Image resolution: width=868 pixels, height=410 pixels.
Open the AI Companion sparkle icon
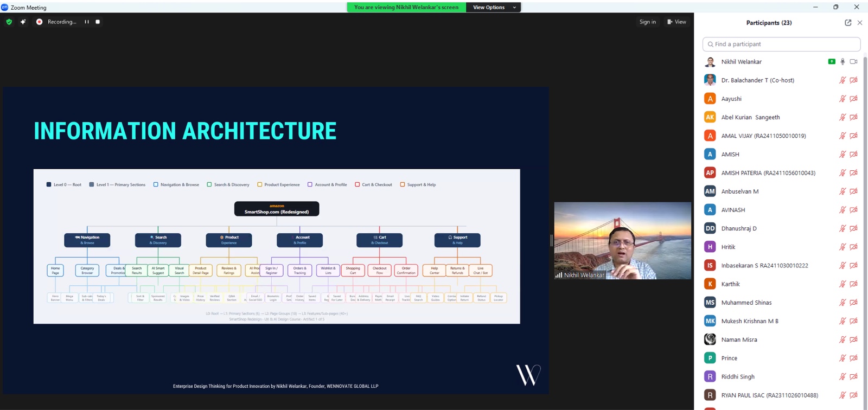point(23,22)
